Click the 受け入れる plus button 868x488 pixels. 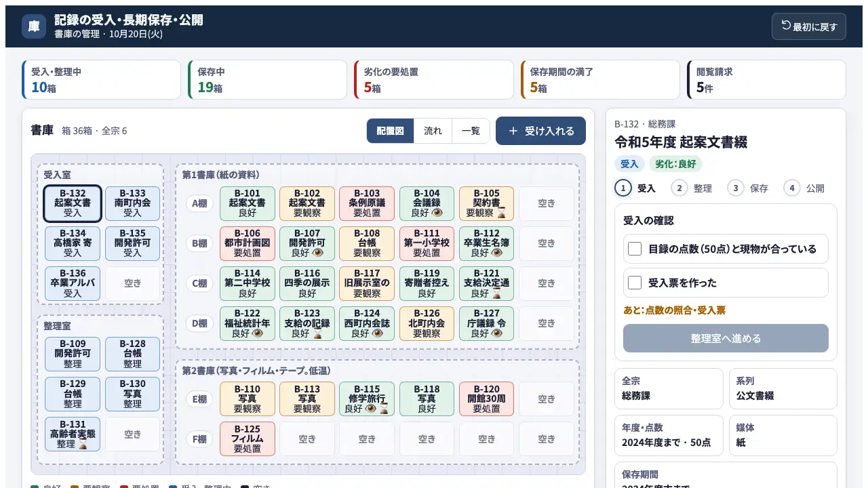pos(540,131)
